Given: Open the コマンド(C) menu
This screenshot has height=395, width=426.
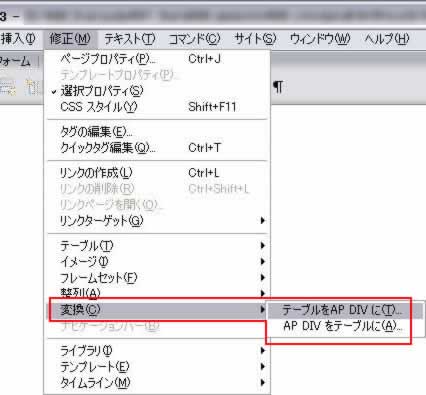Looking at the screenshot, I should point(195,39).
